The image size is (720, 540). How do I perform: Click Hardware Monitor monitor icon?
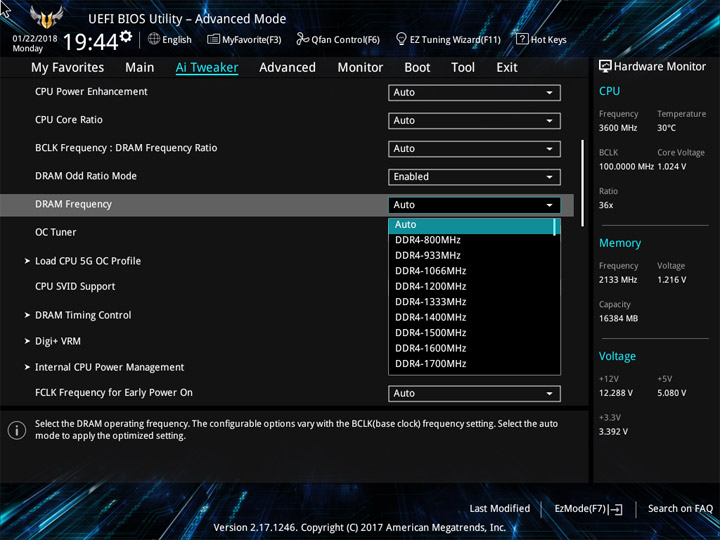click(605, 66)
